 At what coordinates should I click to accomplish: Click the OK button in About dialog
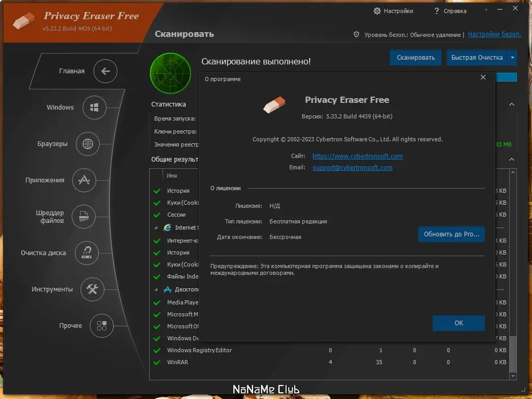pos(458,323)
